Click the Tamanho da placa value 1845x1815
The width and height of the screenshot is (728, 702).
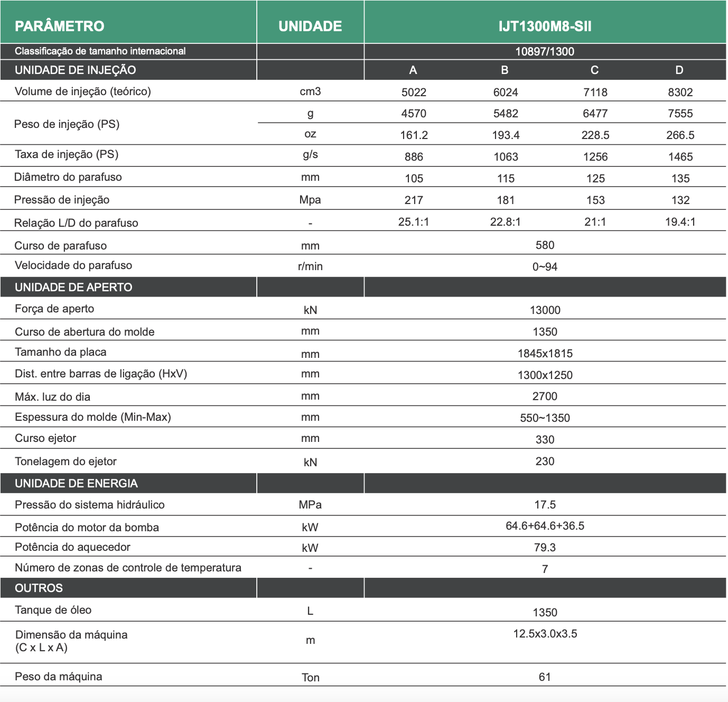pos(545,353)
